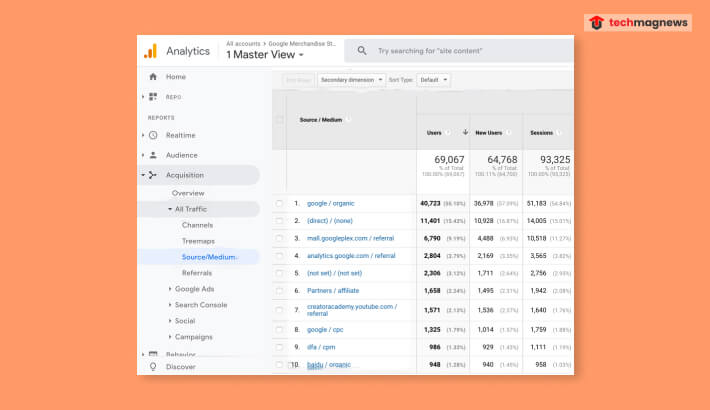Collapse the Acquisition section arrow
Viewport: 710px width, 410px height.
click(143, 175)
